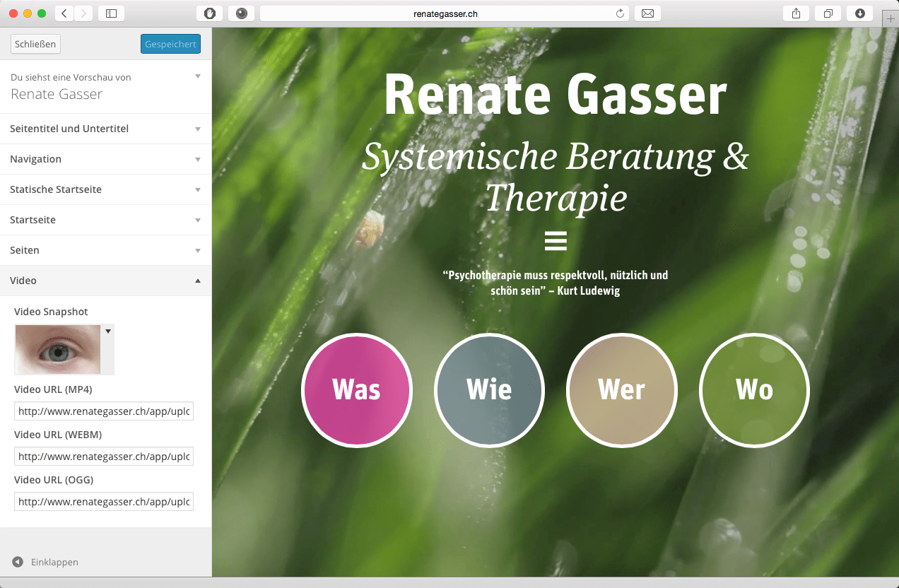Focus the Video URL (OGG) field

point(104,502)
